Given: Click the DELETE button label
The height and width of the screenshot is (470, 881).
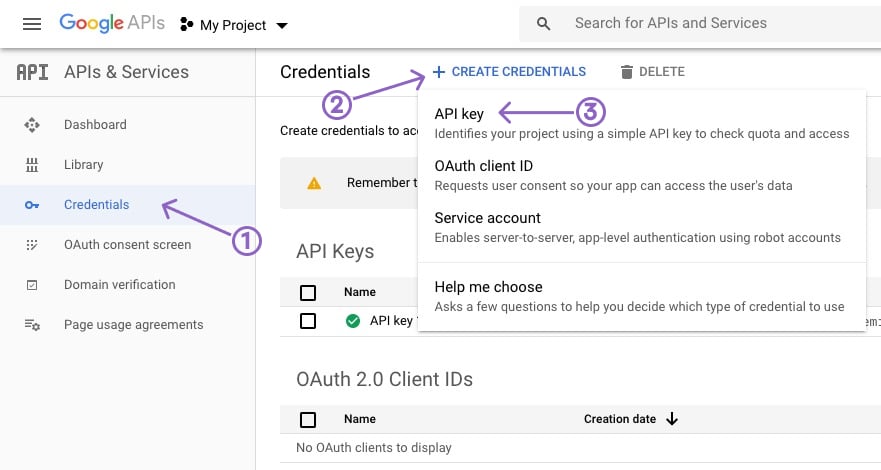Looking at the screenshot, I should (x=662, y=72).
